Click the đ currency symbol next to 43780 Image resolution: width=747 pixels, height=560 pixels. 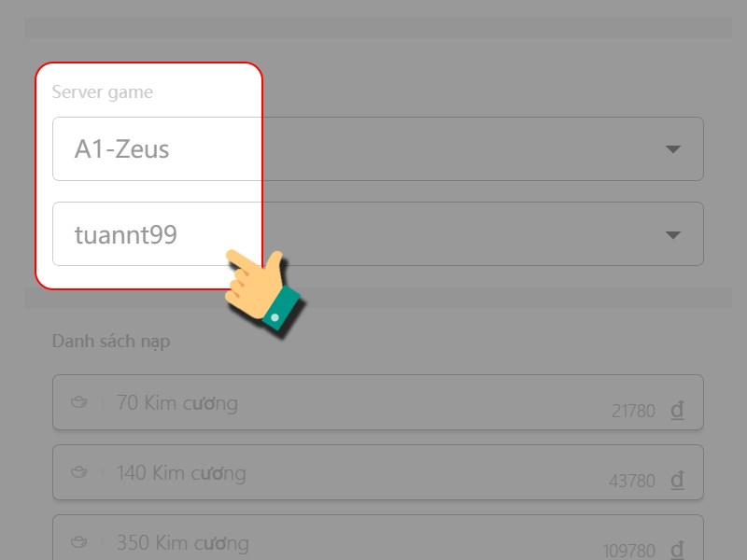pyautogui.click(x=678, y=480)
